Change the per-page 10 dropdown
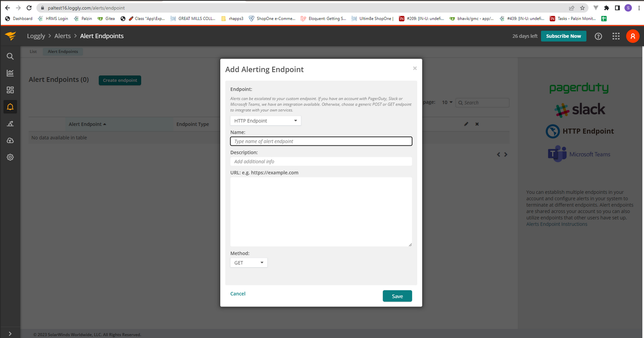The image size is (644, 338). [x=447, y=103]
